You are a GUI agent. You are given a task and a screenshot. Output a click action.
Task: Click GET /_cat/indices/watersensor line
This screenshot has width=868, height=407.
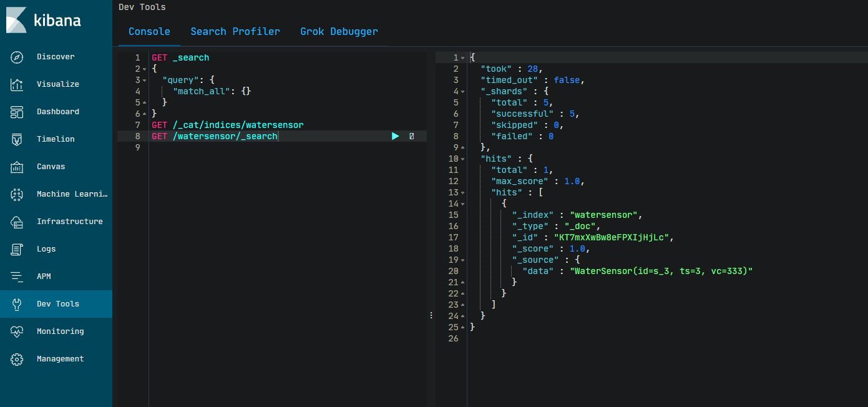(228, 125)
